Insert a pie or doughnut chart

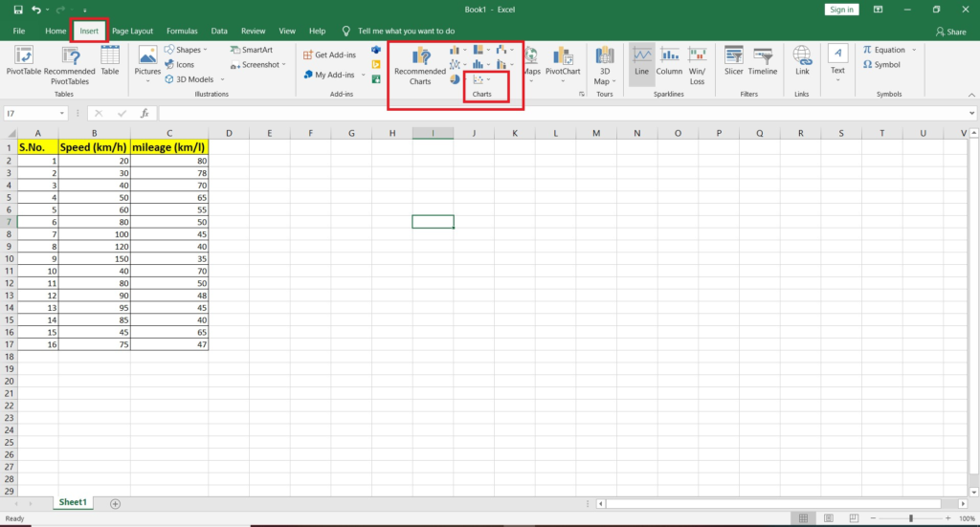tap(456, 79)
